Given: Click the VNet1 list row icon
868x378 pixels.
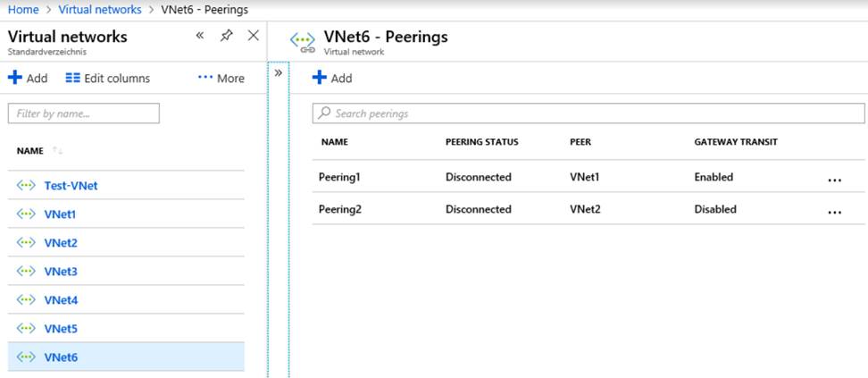Looking at the screenshot, I should click(x=26, y=214).
